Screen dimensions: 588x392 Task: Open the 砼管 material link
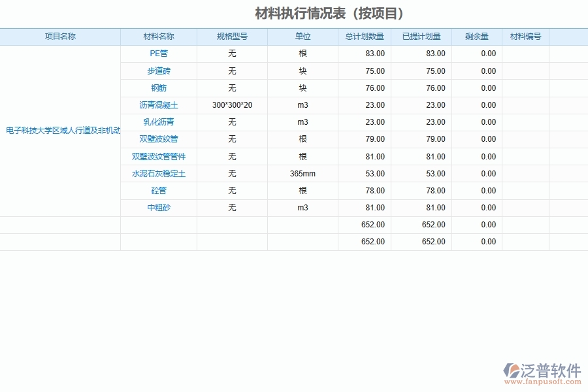pyautogui.click(x=159, y=190)
